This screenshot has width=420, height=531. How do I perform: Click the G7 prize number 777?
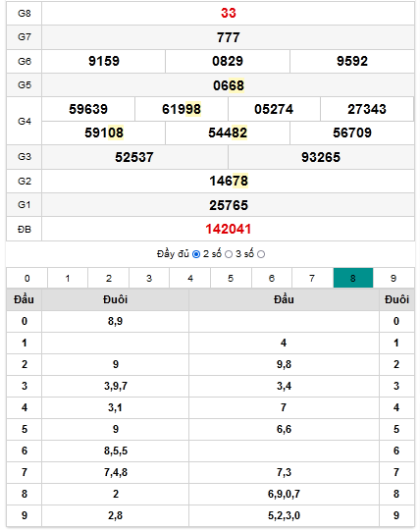[x=229, y=37]
